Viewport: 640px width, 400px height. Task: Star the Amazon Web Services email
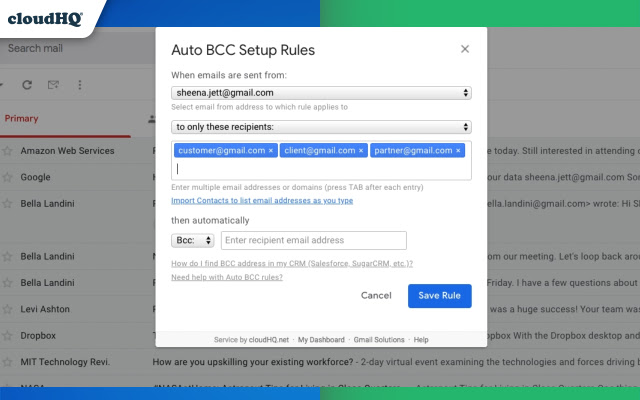tap(8, 151)
